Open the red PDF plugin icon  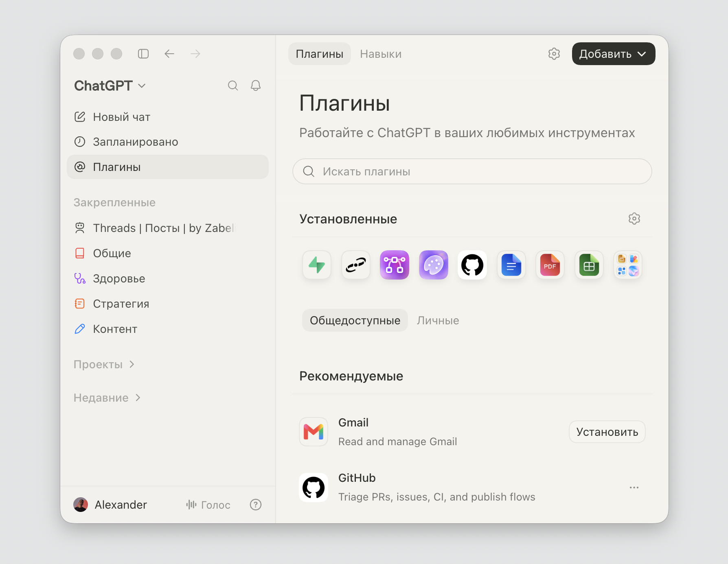(550, 265)
